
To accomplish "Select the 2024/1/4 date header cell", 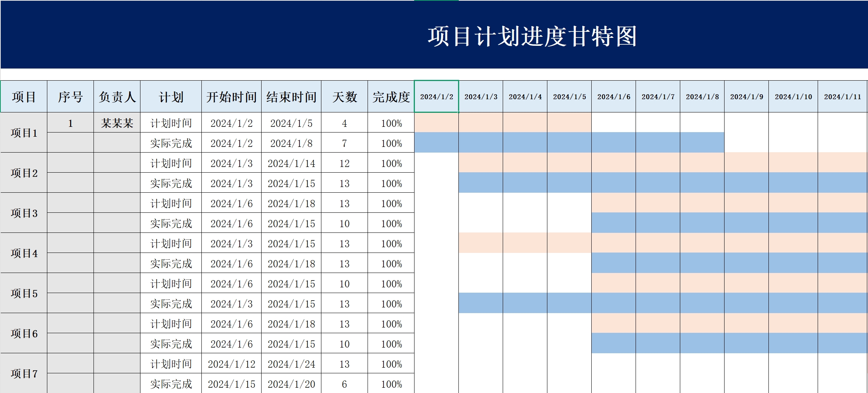I will click(x=525, y=97).
